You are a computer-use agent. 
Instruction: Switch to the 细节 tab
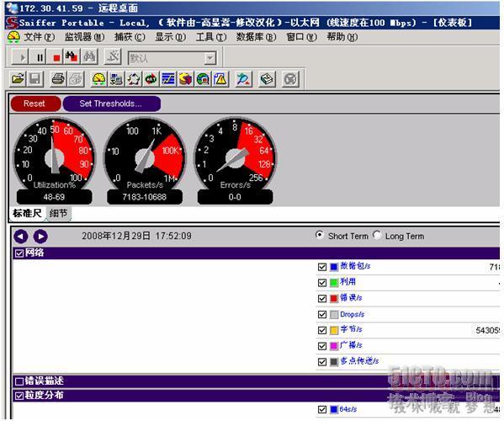(59, 213)
